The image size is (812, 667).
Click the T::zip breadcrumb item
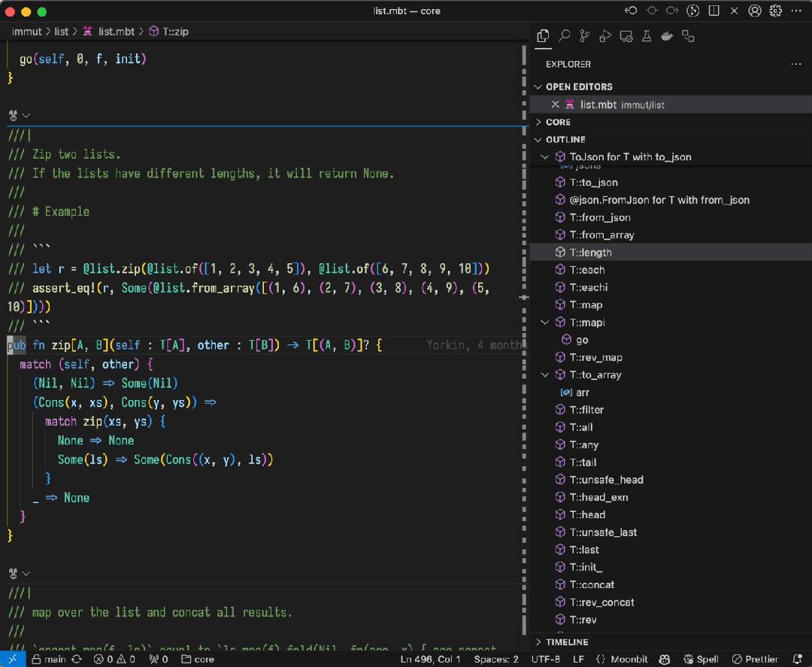coord(174,32)
